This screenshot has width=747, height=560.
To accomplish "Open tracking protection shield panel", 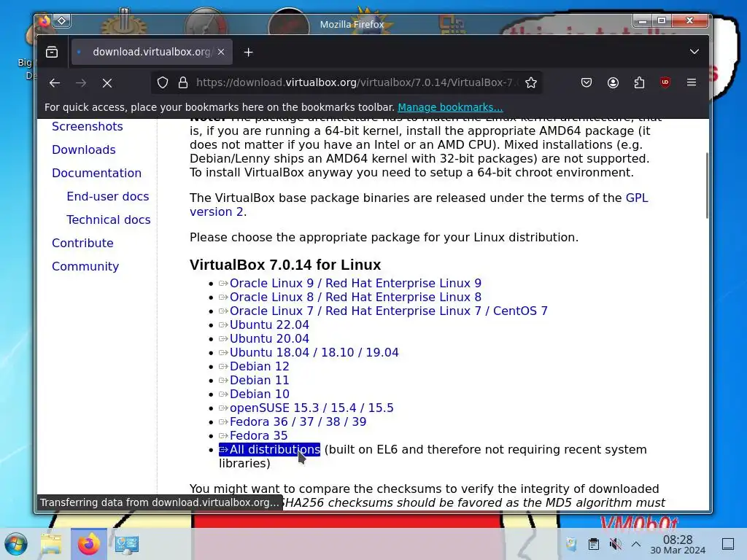I will (163, 83).
